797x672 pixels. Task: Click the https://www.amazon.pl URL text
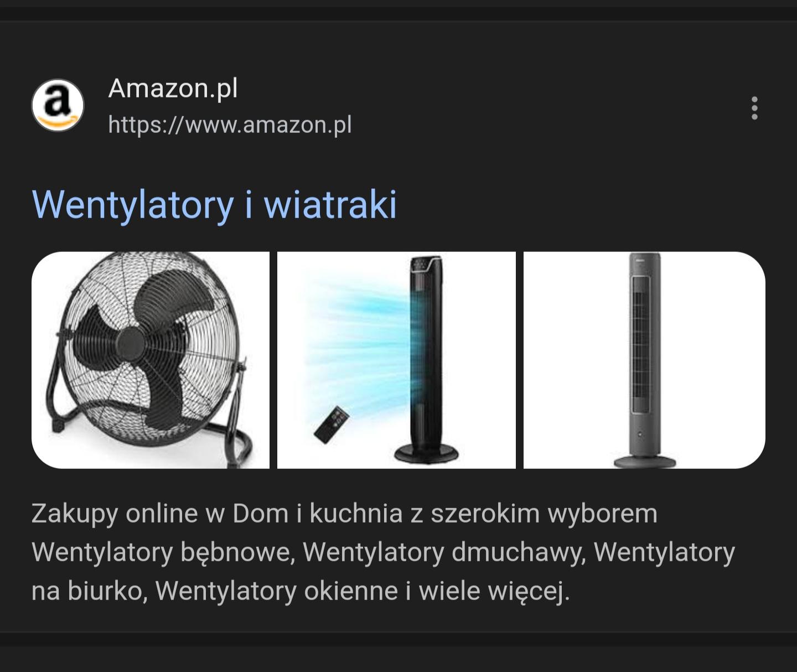[x=230, y=125]
